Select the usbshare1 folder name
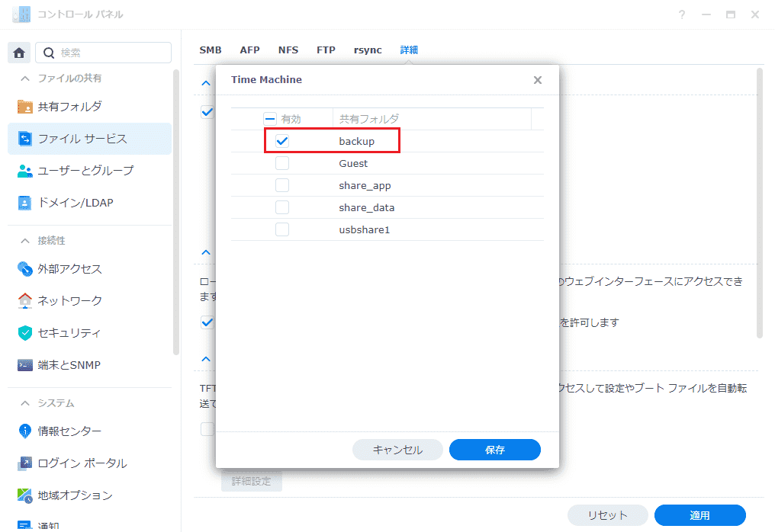The image size is (775, 532). tap(365, 229)
